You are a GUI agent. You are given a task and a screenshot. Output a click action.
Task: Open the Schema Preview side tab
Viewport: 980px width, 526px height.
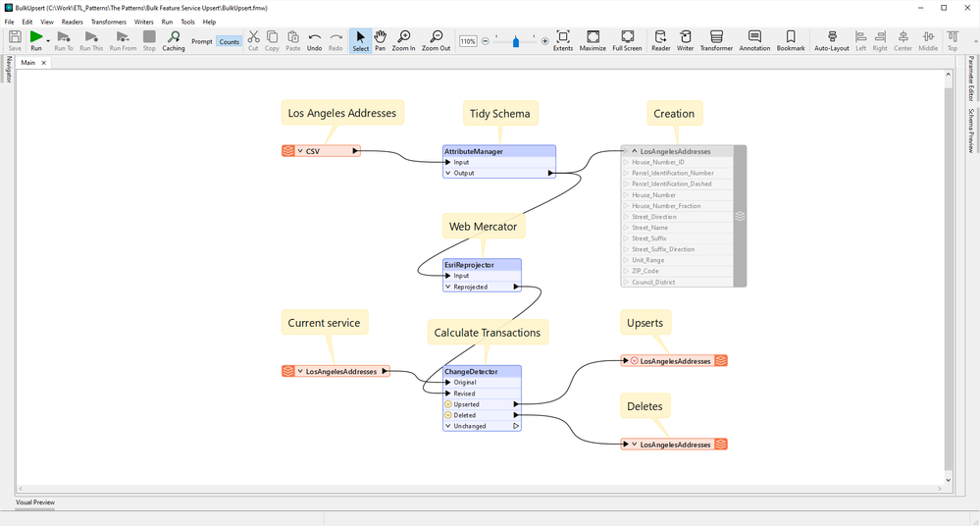(970, 131)
